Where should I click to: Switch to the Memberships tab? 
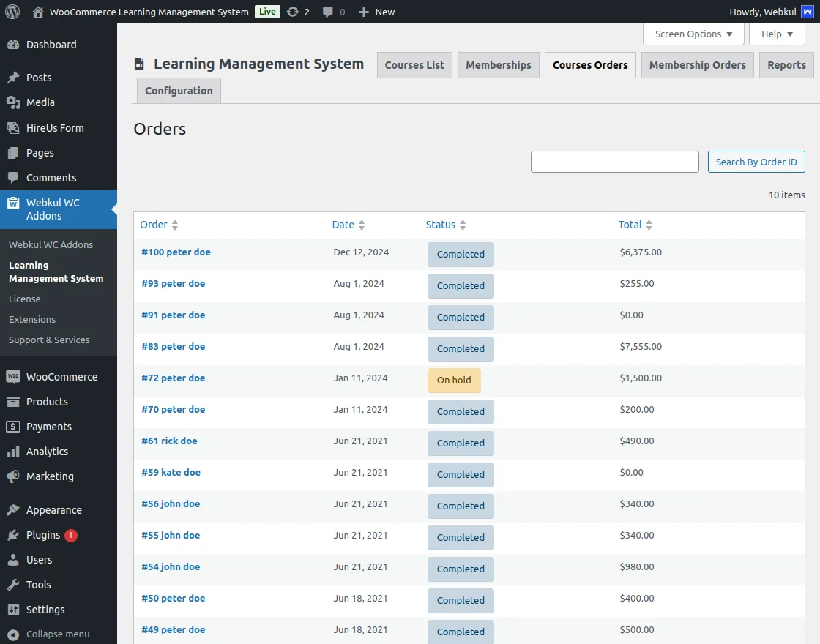[x=498, y=64]
